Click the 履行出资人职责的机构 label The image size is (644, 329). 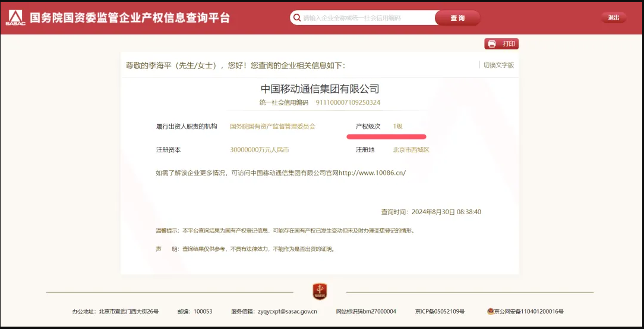(x=187, y=126)
